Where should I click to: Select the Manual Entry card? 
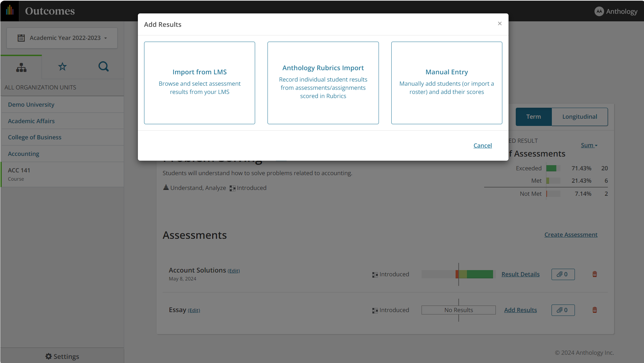click(446, 83)
